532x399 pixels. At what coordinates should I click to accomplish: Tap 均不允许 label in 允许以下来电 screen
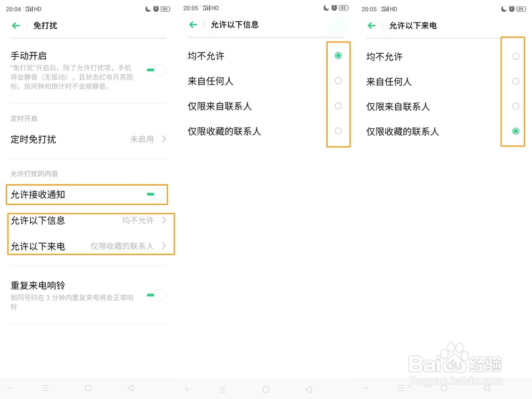click(385, 57)
